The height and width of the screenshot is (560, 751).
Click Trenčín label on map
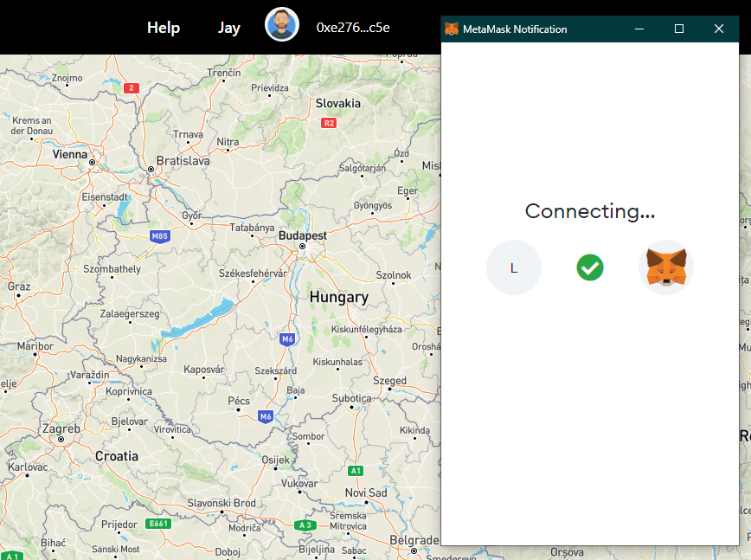point(224,73)
